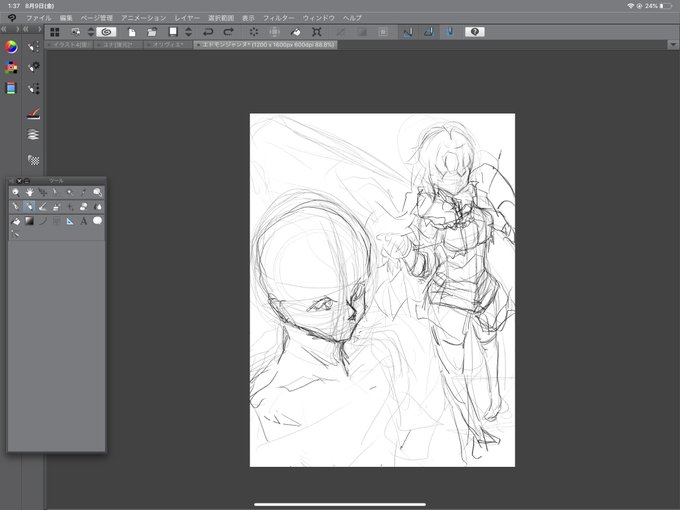Open the Quick Access palette icon with red stroke
The image size is (680, 510).
click(33, 114)
